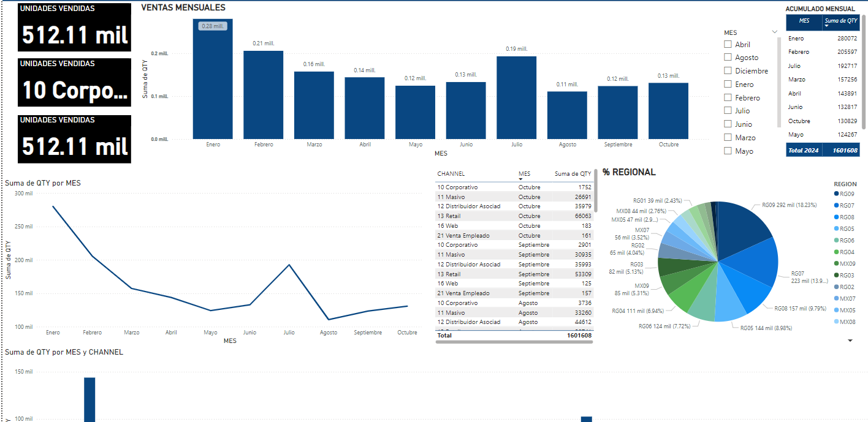Select the 124267 value in Acumulado Mensual
The image size is (868, 422).
(x=847, y=135)
